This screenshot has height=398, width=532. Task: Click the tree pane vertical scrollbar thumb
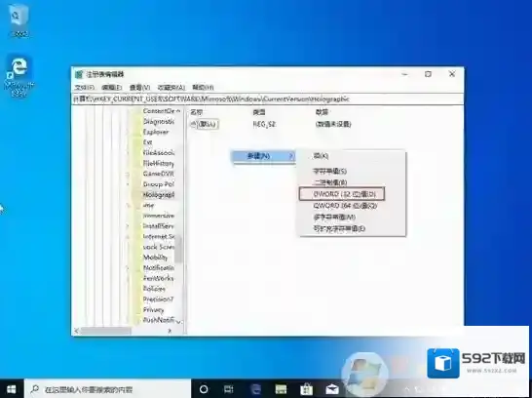178,249
